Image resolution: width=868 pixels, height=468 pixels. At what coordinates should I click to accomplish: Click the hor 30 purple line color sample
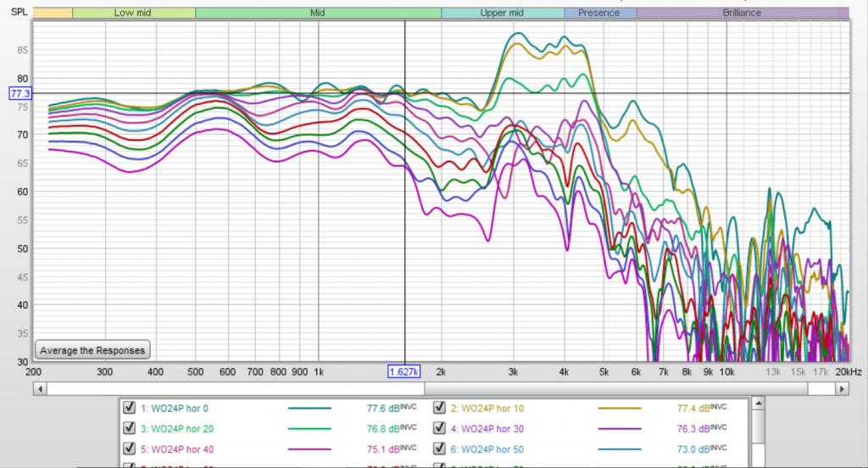[x=620, y=429]
